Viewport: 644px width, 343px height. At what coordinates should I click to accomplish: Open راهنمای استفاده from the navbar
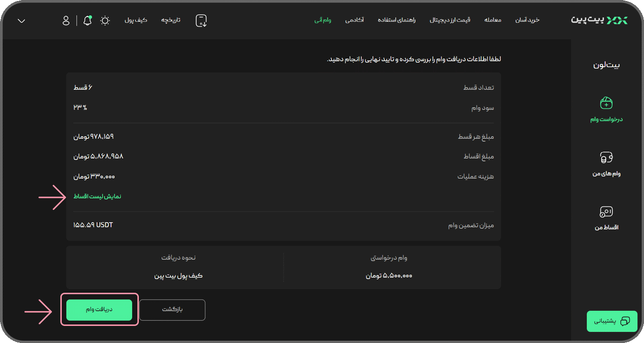pos(396,20)
